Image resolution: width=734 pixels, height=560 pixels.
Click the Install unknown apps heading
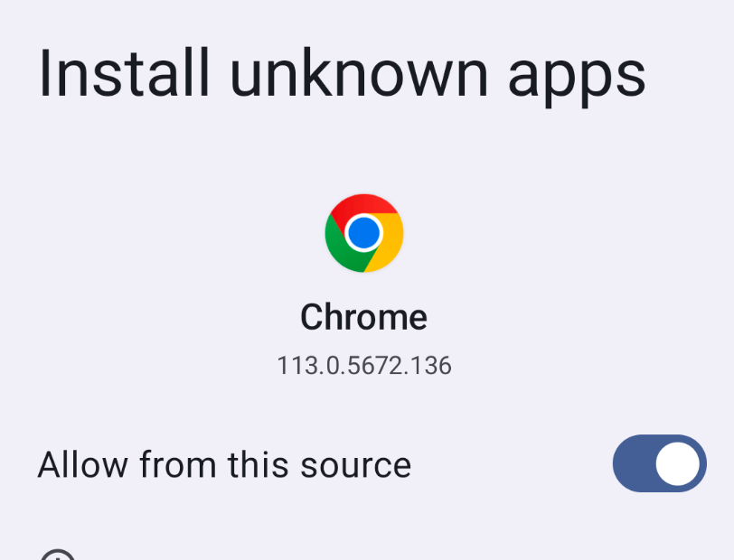tap(341, 72)
